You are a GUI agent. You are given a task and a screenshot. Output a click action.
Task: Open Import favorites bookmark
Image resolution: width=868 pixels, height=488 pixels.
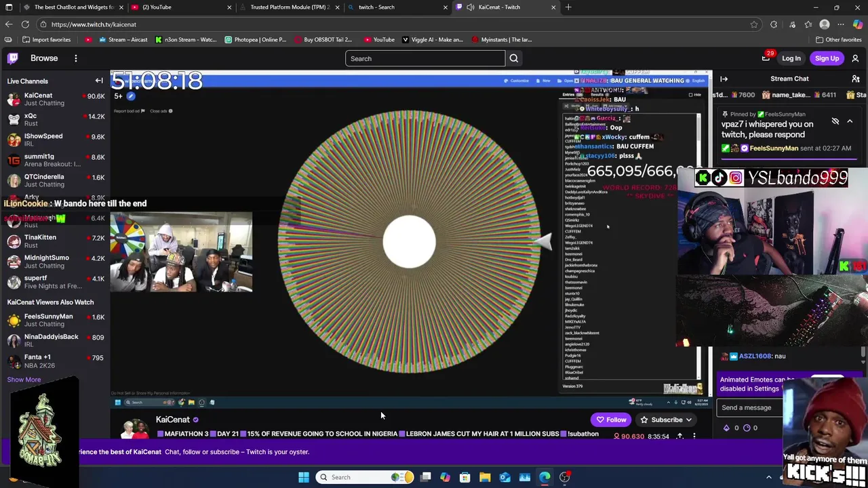click(47, 39)
